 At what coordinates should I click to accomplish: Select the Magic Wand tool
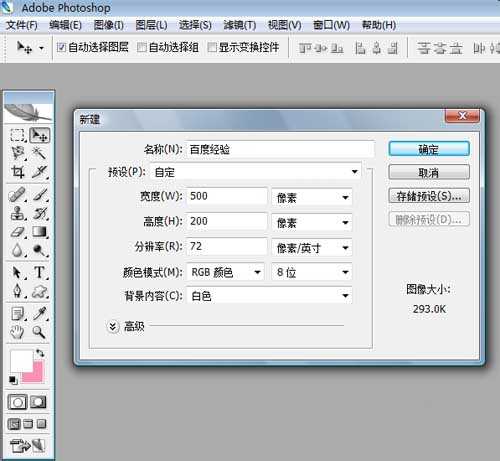(39, 153)
